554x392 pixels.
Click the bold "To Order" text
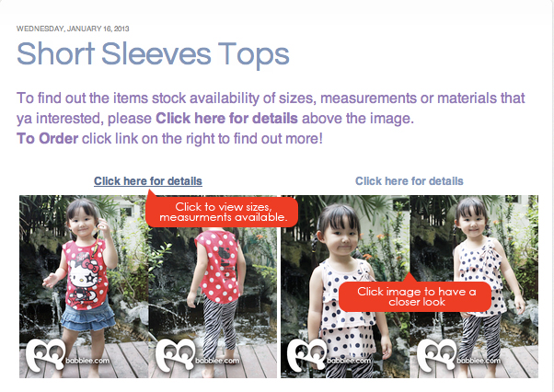[47, 138]
